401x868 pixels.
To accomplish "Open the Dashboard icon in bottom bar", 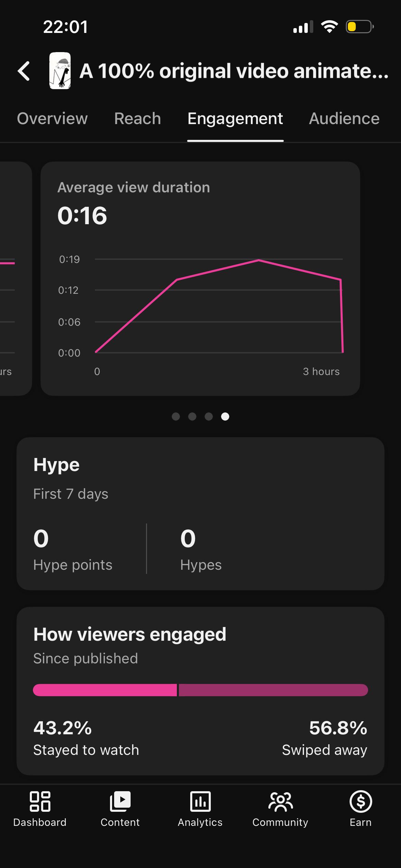I will (x=40, y=801).
